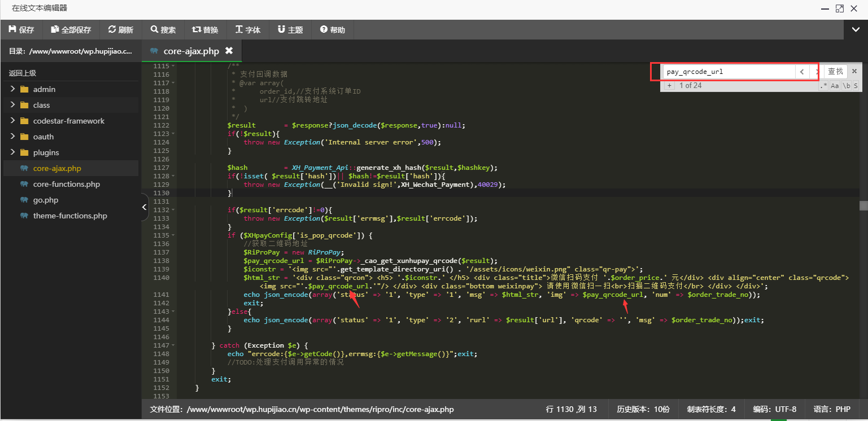Screen dimensions: 868x421
Task: Click the oauth folder icon
Action: [x=24, y=137]
